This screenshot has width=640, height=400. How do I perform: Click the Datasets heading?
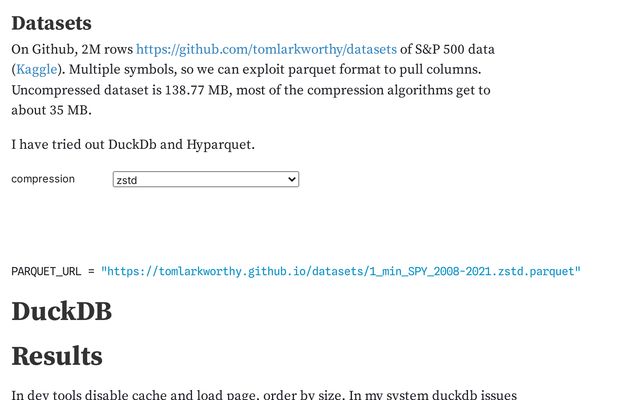click(x=51, y=23)
